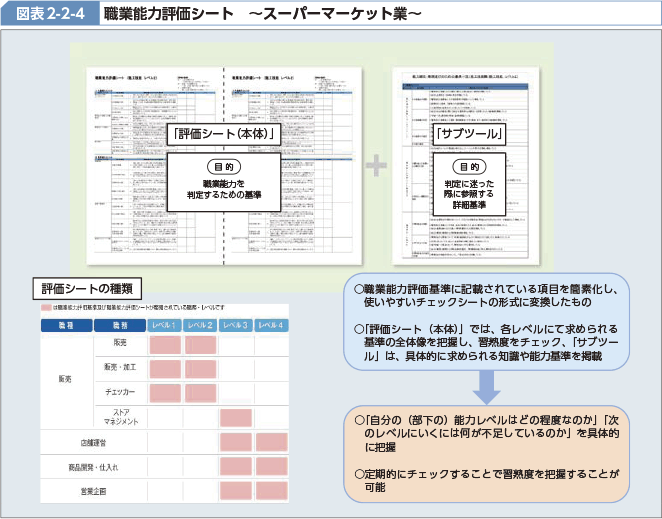Select the 店舗運営 row label
Image resolution: width=662 pixels, height=519 pixels.
pos(94,442)
